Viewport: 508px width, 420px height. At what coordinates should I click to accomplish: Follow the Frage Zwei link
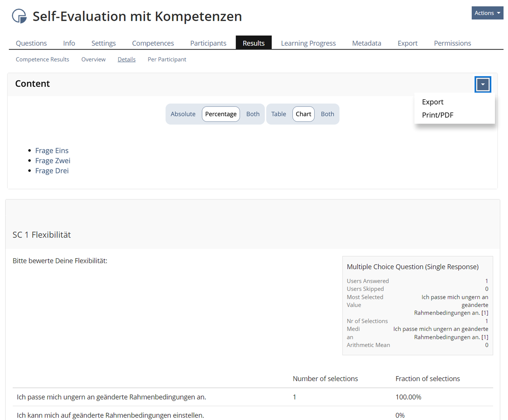[53, 161]
